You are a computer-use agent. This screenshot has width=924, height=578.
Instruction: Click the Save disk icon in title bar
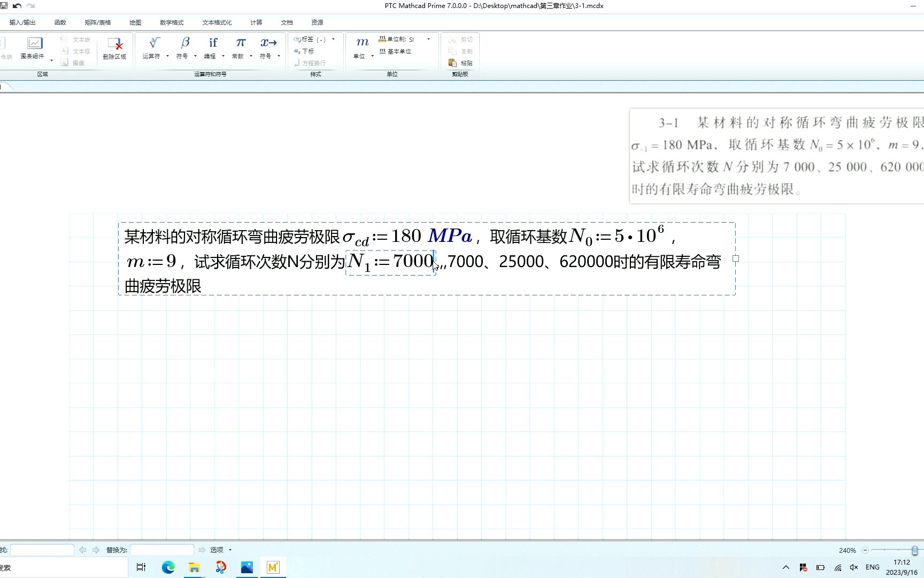tap(4, 6)
